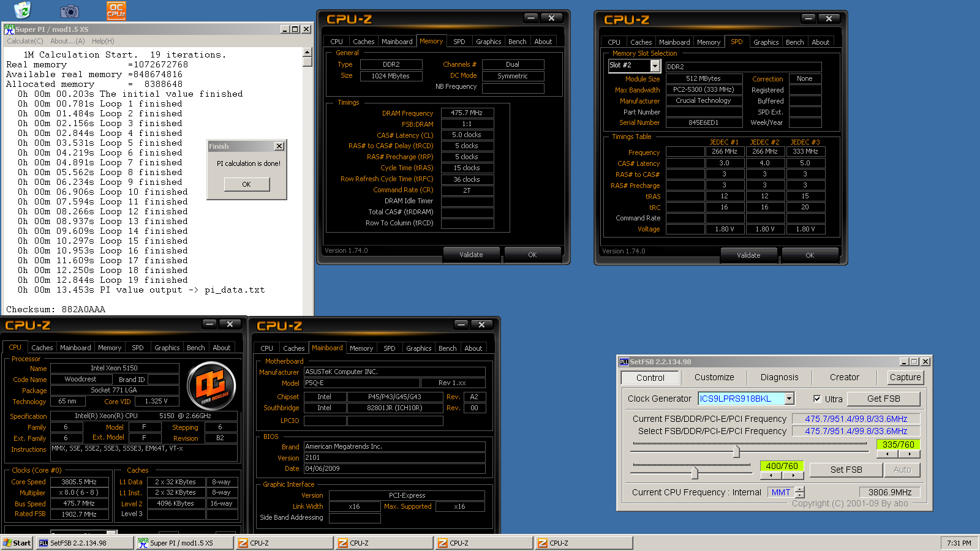This screenshot has width=980, height=551.
Task: Decrease the 400/760 value with the left arrow
Action: coord(771,475)
